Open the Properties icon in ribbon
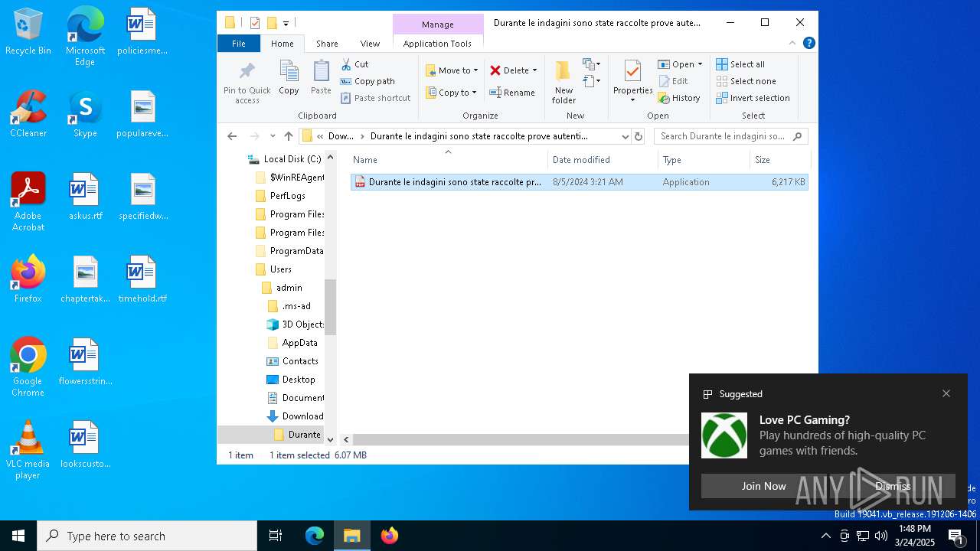 (632, 71)
